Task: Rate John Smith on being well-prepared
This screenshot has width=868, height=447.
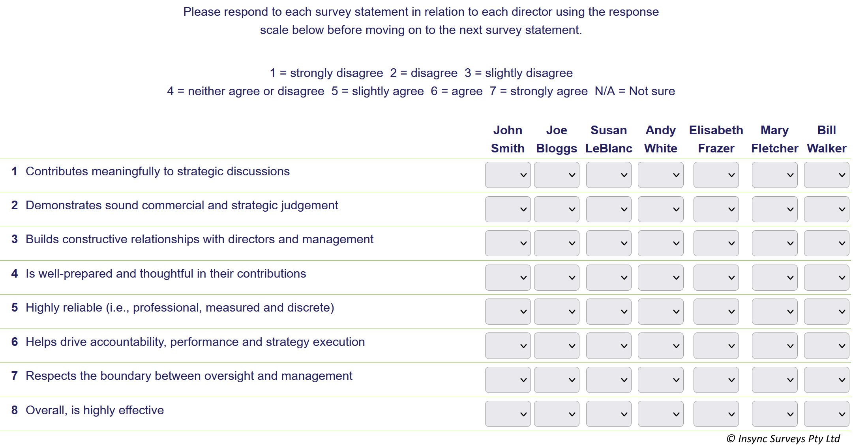Action: [508, 277]
